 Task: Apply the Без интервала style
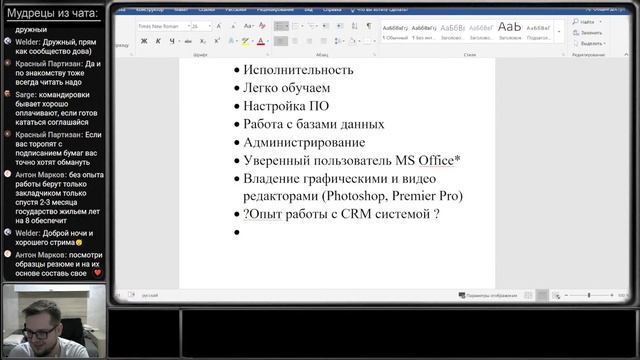click(x=424, y=32)
